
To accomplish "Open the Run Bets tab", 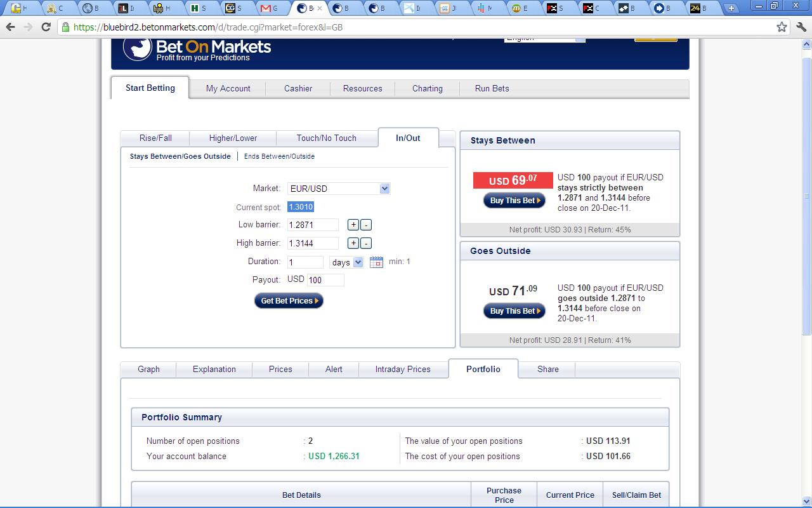I will point(492,88).
